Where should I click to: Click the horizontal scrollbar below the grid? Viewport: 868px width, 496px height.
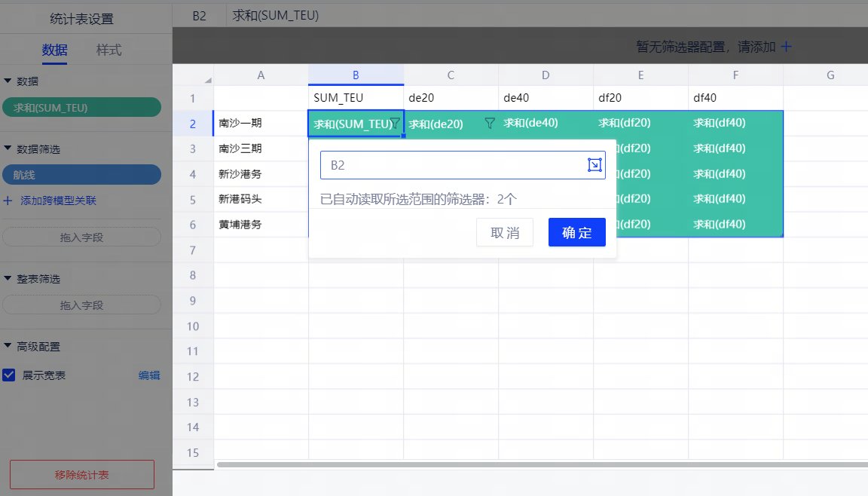tap(527, 464)
